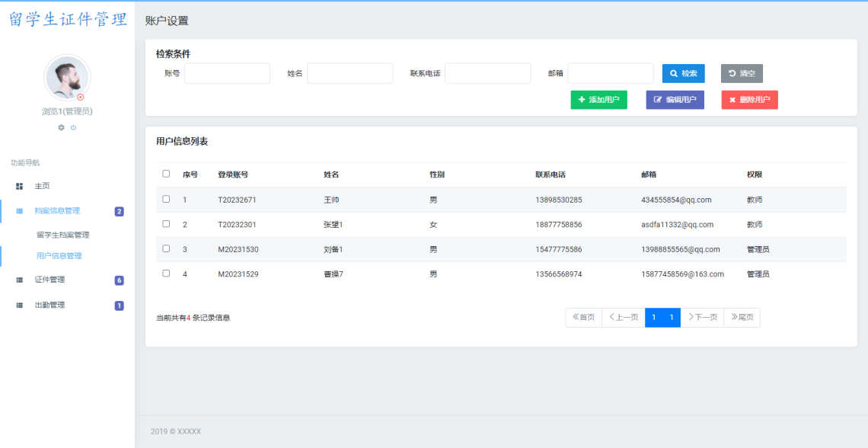Click the 档案信息管理 list icon
Viewport: 868px width, 448px height.
click(19, 210)
